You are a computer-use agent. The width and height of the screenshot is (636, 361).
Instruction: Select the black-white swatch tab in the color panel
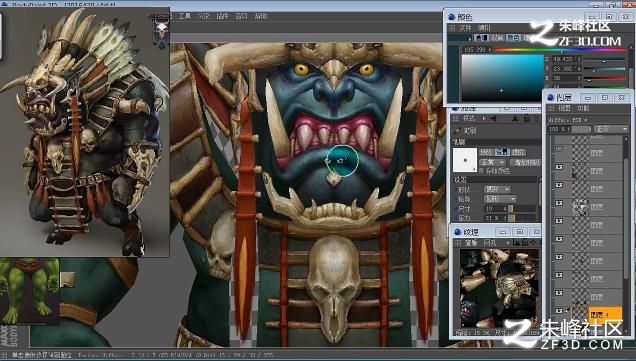point(481,38)
